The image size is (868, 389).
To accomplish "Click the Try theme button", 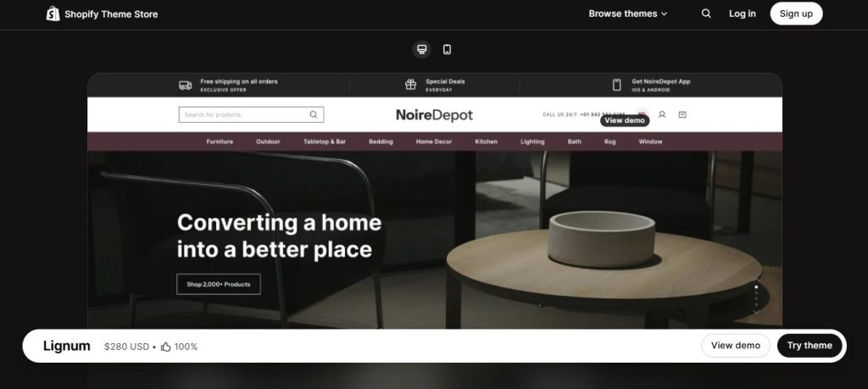I will [x=810, y=345].
